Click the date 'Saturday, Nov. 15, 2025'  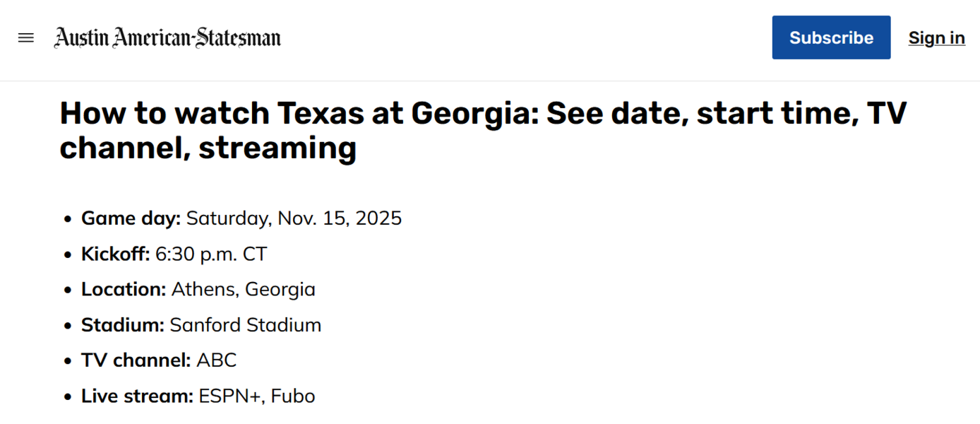(x=294, y=218)
